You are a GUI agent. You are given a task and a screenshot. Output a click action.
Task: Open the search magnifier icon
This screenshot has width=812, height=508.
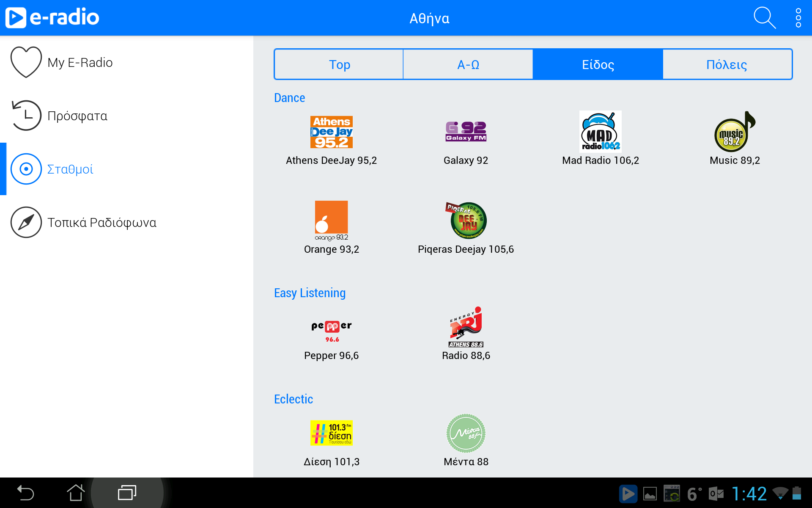click(765, 18)
